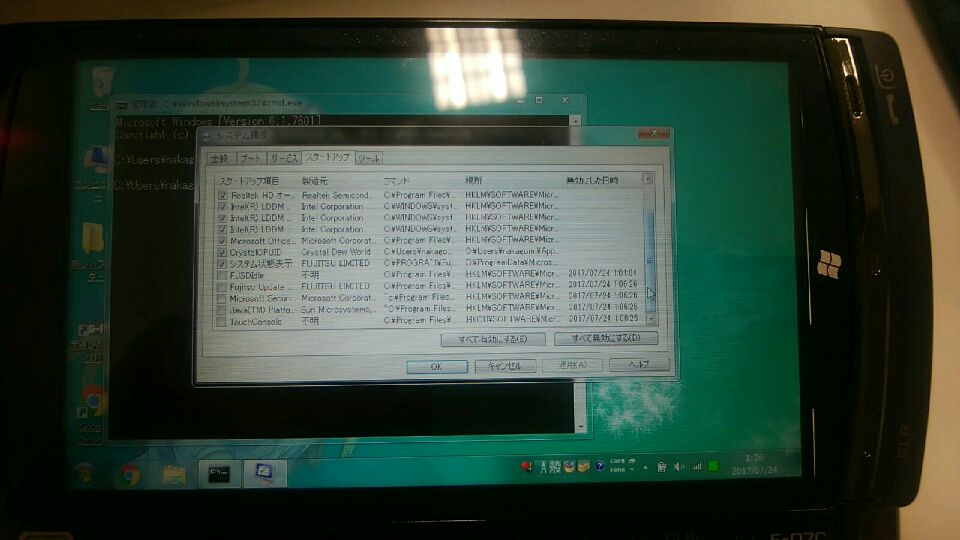960x540 pixels.
Task: Uncheck the first Intel(R) LDDM startup item
Action: point(222,207)
